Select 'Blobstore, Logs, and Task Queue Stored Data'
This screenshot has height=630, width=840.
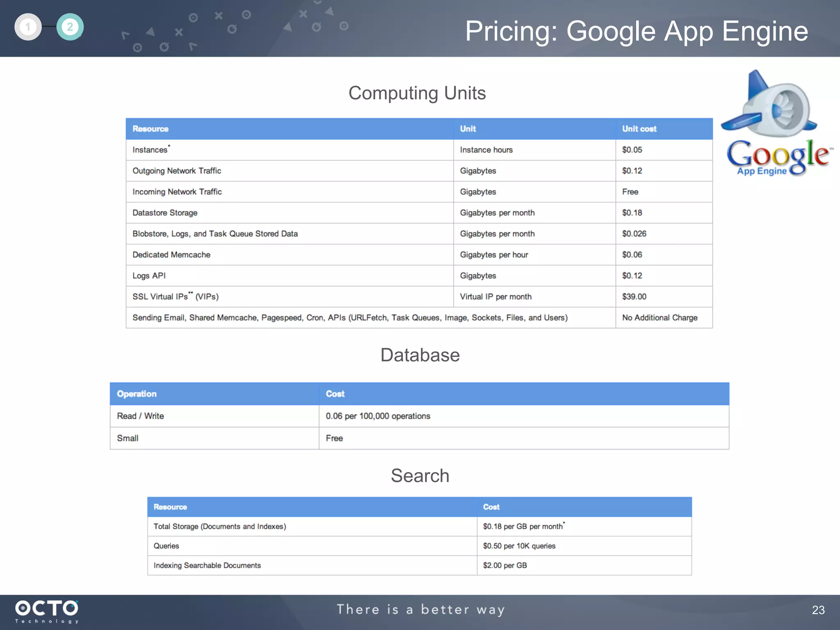215,234
